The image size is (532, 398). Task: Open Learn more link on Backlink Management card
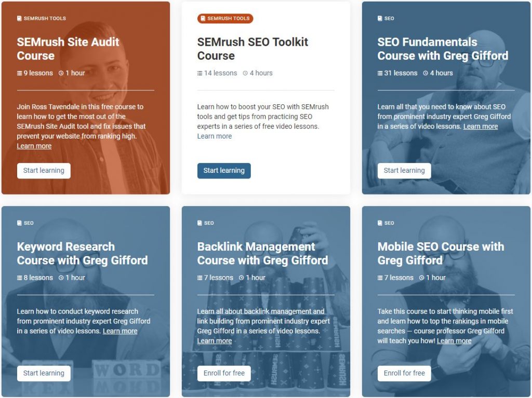point(215,341)
